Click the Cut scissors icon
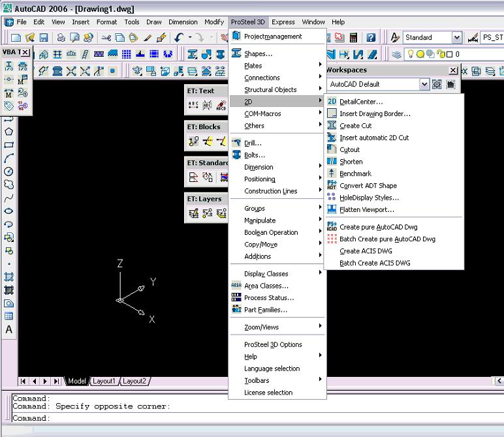 [x=106, y=38]
